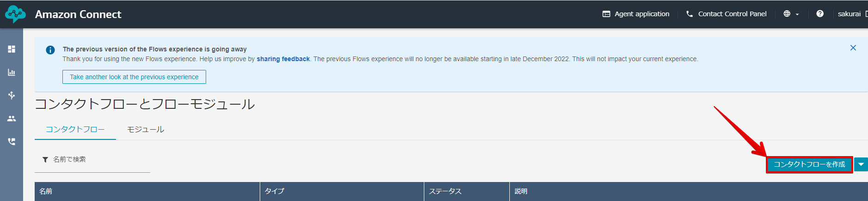
Task: Click the Help question mark icon
Action: (x=820, y=14)
